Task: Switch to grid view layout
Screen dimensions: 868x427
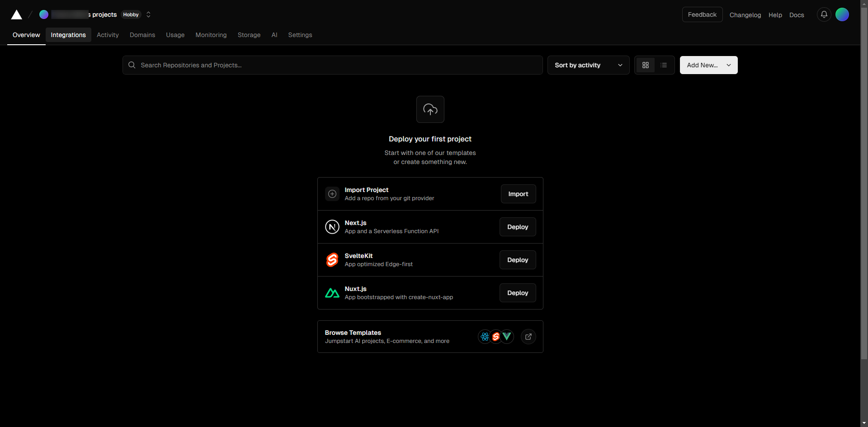Action: point(646,65)
